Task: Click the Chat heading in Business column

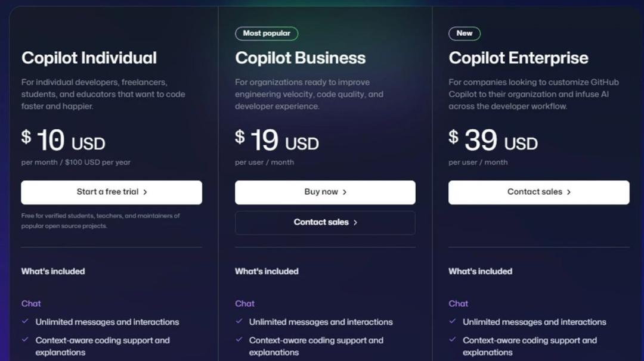Action: coord(245,304)
